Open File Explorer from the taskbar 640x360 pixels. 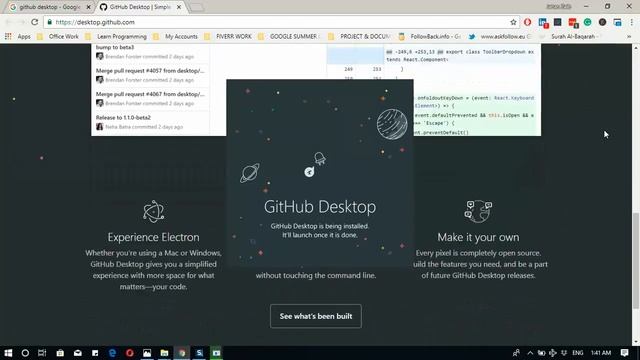point(164,353)
